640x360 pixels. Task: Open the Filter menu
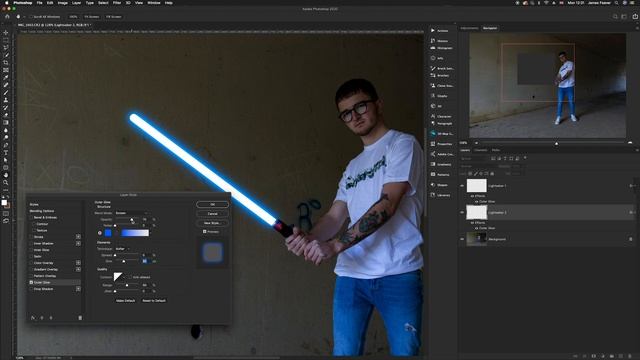pyautogui.click(x=117, y=3)
